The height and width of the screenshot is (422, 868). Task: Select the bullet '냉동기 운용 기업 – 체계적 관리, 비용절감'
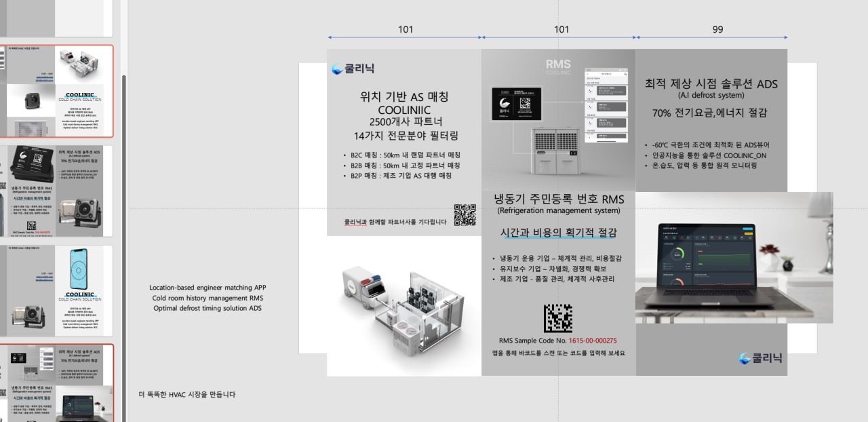[556, 258]
